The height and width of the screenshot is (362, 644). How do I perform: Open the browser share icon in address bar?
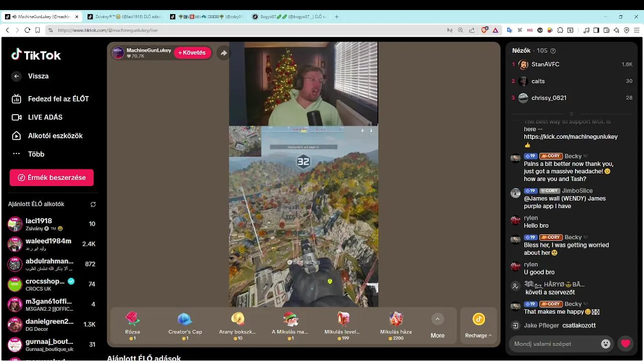point(471,30)
